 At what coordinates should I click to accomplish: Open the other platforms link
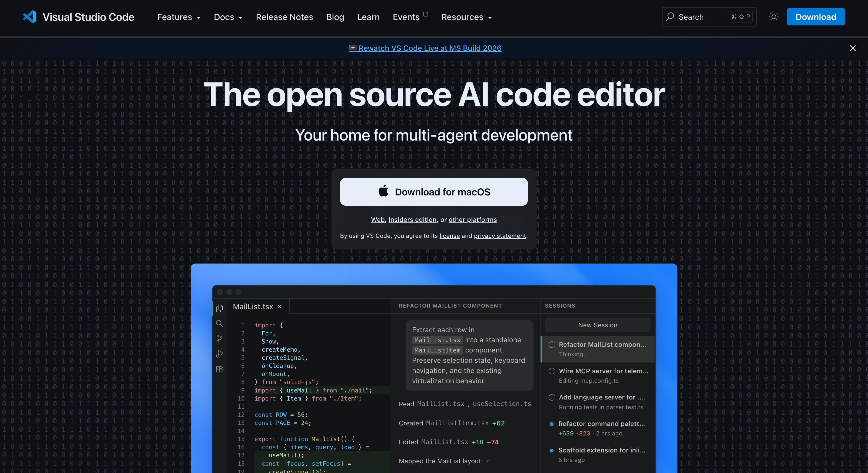472,220
